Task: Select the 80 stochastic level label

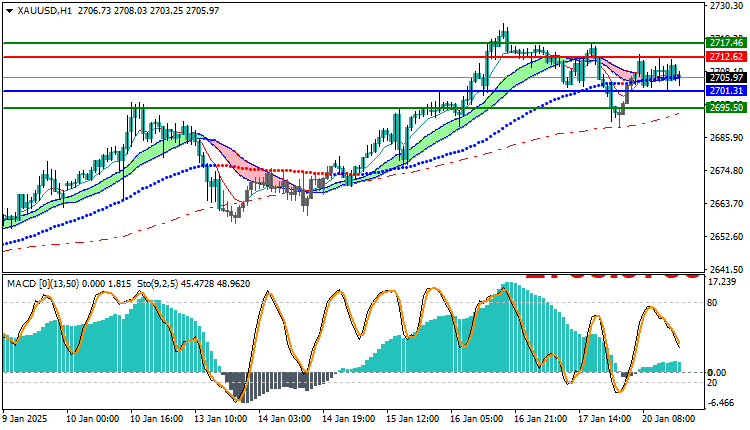Action: coord(712,303)
